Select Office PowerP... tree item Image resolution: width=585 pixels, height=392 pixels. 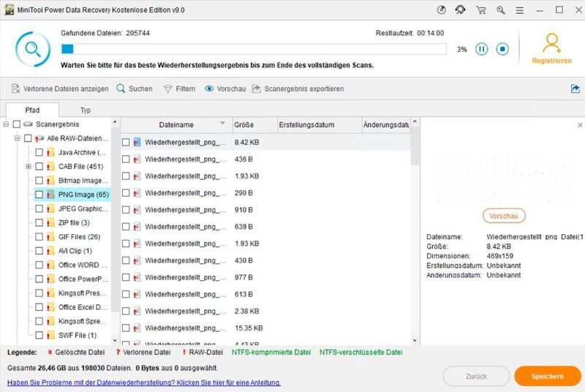(x=83, y=279)
